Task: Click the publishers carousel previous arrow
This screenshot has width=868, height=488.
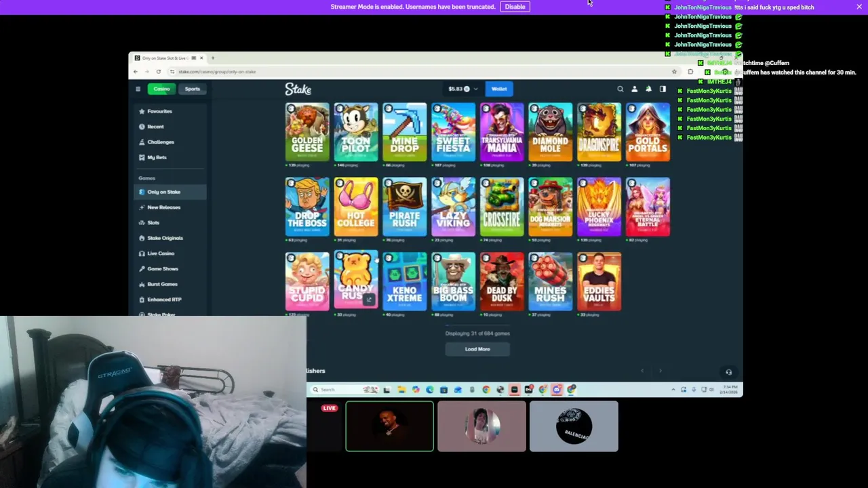Action: pos(642,371)
